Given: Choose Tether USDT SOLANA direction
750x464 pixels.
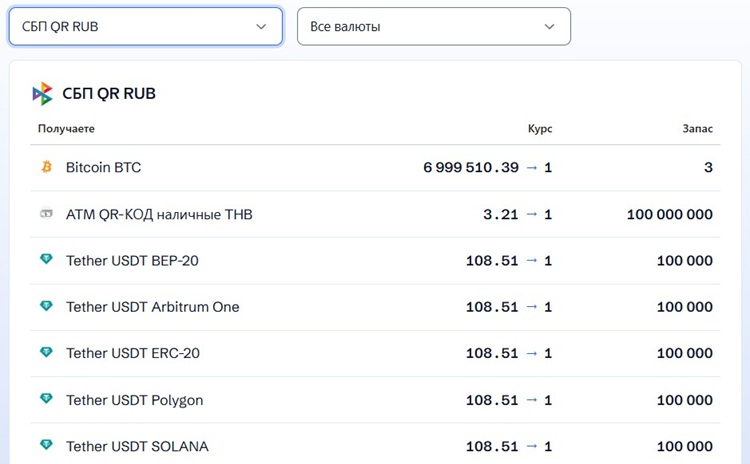Looking at the screenshot, I should pyautogui.click(x=375, y=445).
